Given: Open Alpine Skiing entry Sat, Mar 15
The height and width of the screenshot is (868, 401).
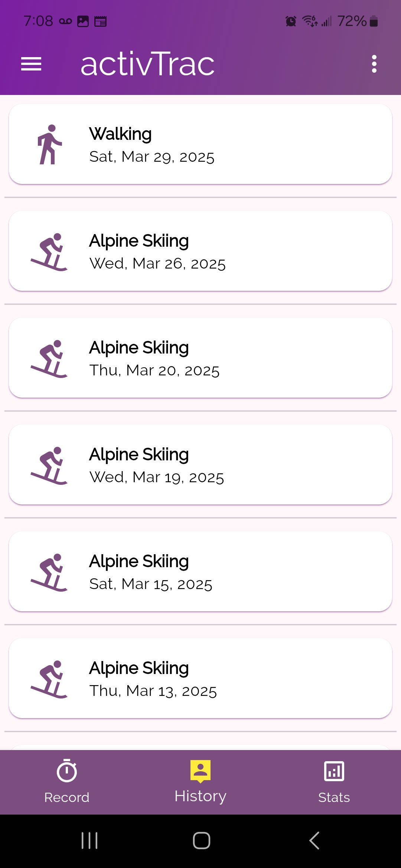Looking at the screenshot, I should click(x=223, y=572).
